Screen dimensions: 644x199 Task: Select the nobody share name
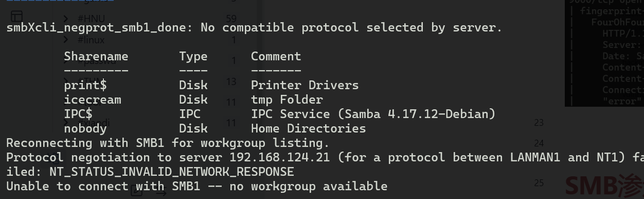(85, 128)
